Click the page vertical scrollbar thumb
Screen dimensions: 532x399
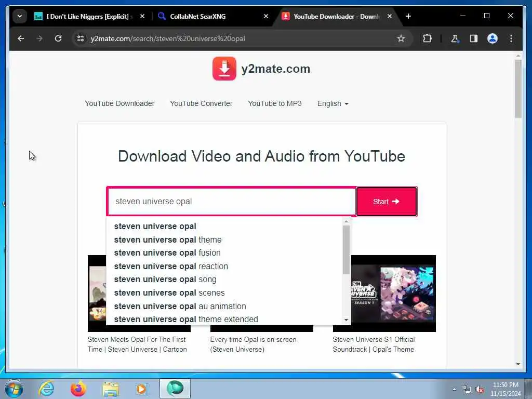coord(518,89)
